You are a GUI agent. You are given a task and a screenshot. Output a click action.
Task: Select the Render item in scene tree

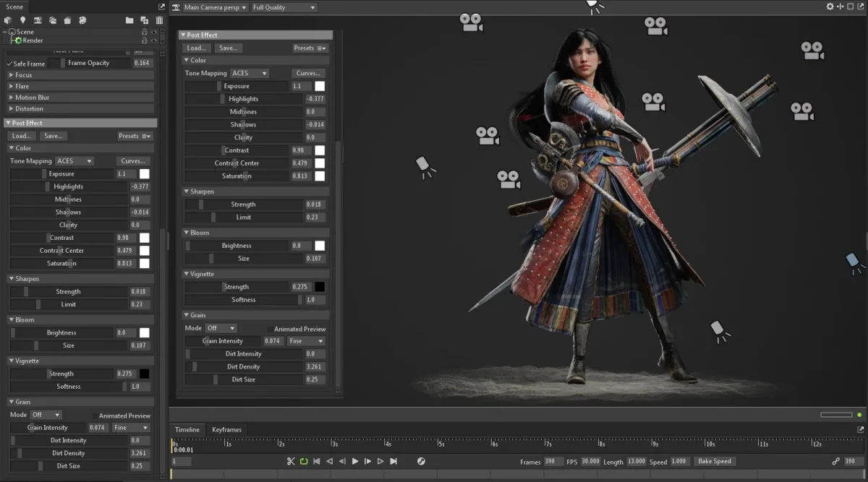[33, 40]
